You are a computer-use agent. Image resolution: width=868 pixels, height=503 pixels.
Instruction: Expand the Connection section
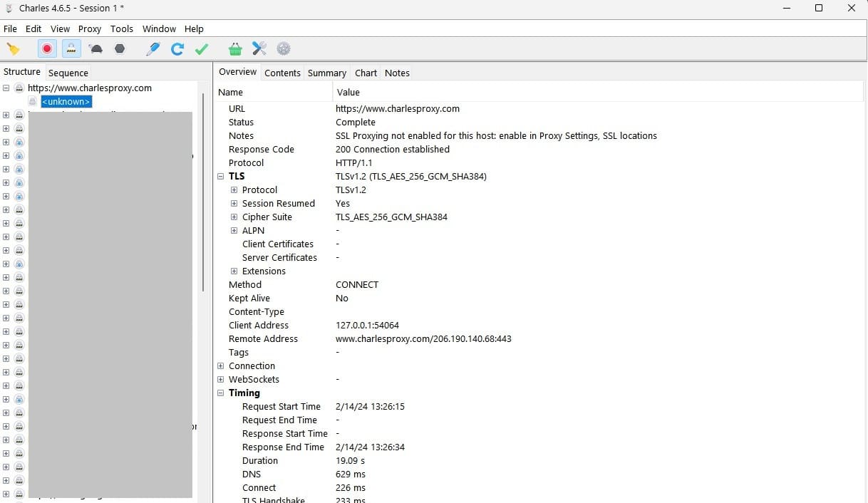221,366
